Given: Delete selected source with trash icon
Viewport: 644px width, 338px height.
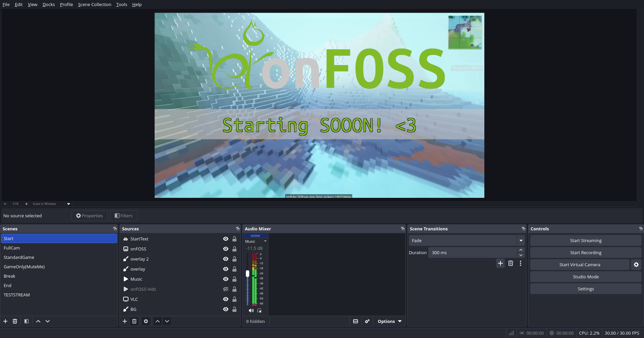Looking at the screenshot, I should pos(134,321).
